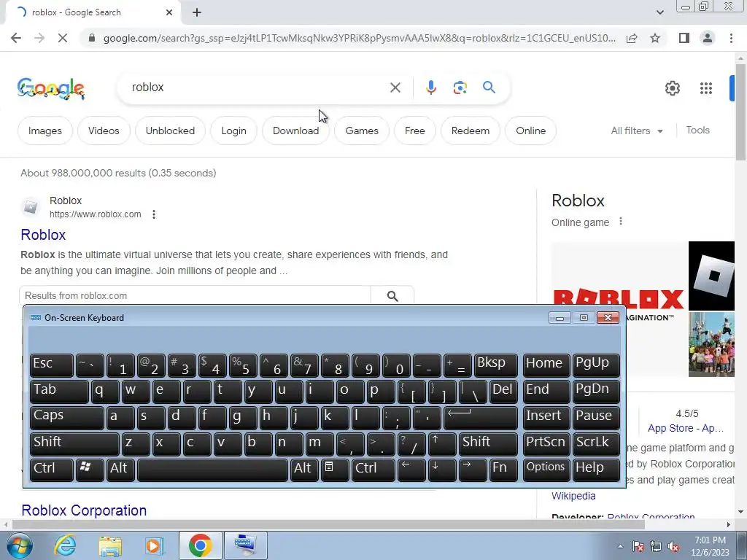This screenshot has height=560, width=747.
Task: Open Windows Explorer folder on taskbar
Action: [110, 545]
